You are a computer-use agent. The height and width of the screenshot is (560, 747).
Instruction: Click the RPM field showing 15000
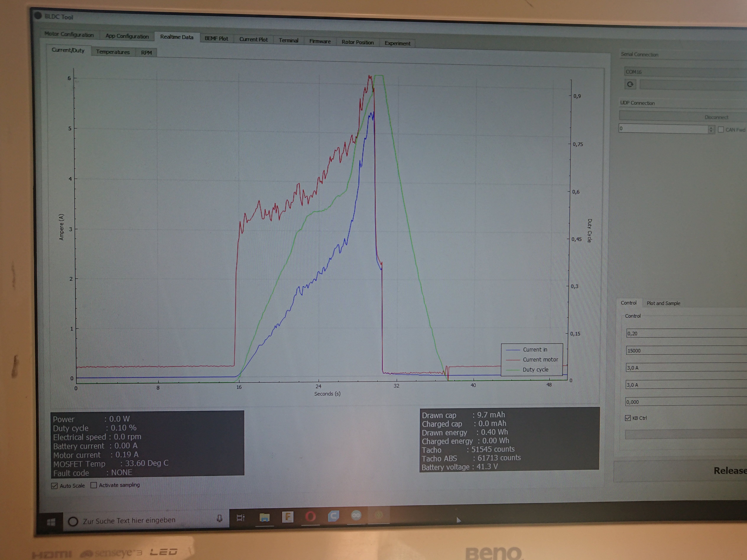[686, 351]
